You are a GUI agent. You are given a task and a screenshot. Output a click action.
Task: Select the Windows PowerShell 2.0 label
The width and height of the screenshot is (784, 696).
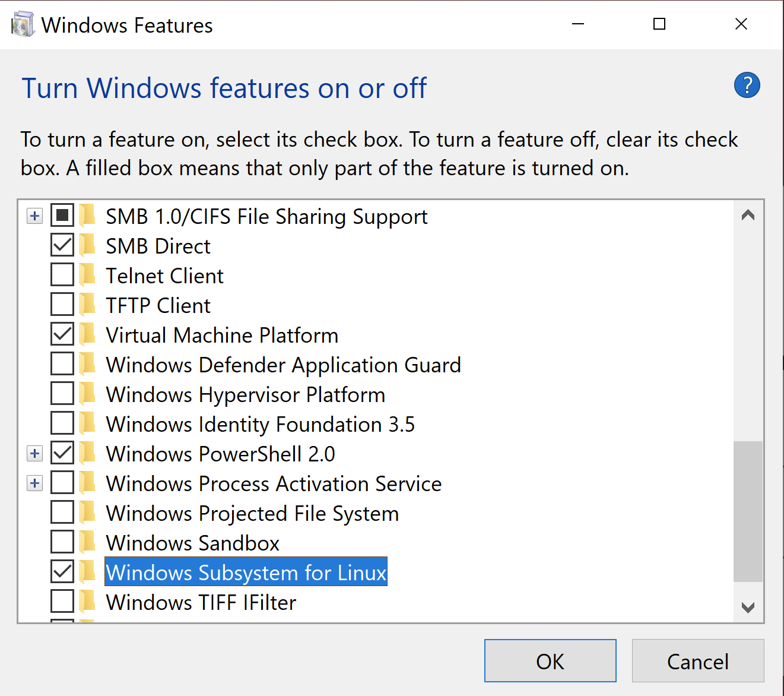point(220,454)
